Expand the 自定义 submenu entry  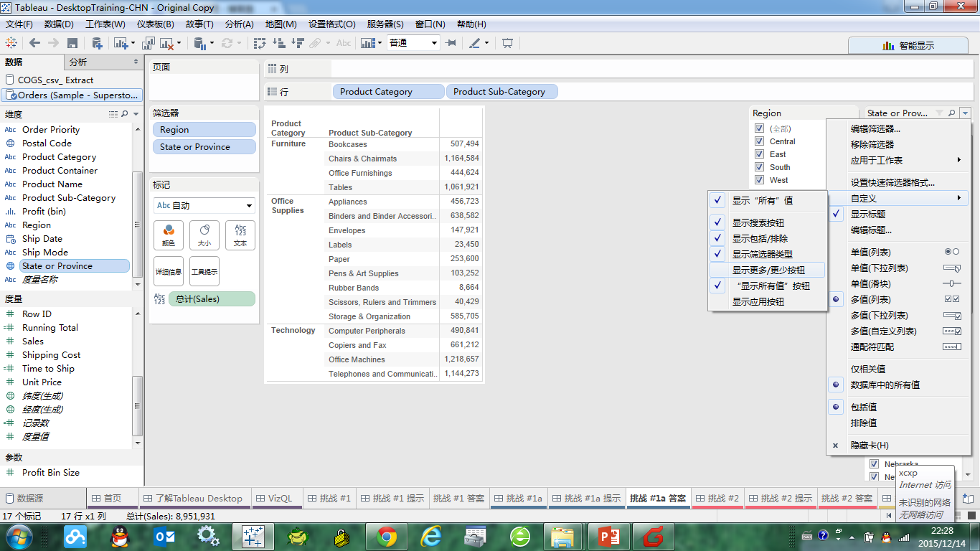898,198
